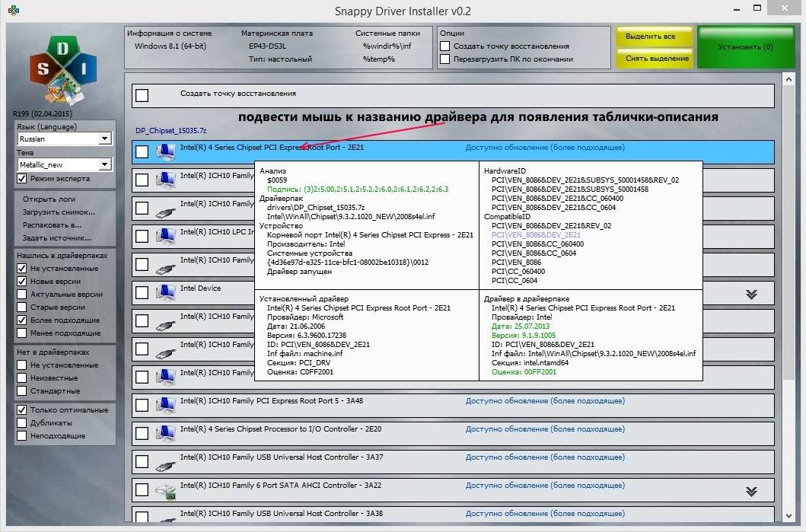806x532 pixels.
Task: Enable 'Неизвестные' filter
Action: 21,377
